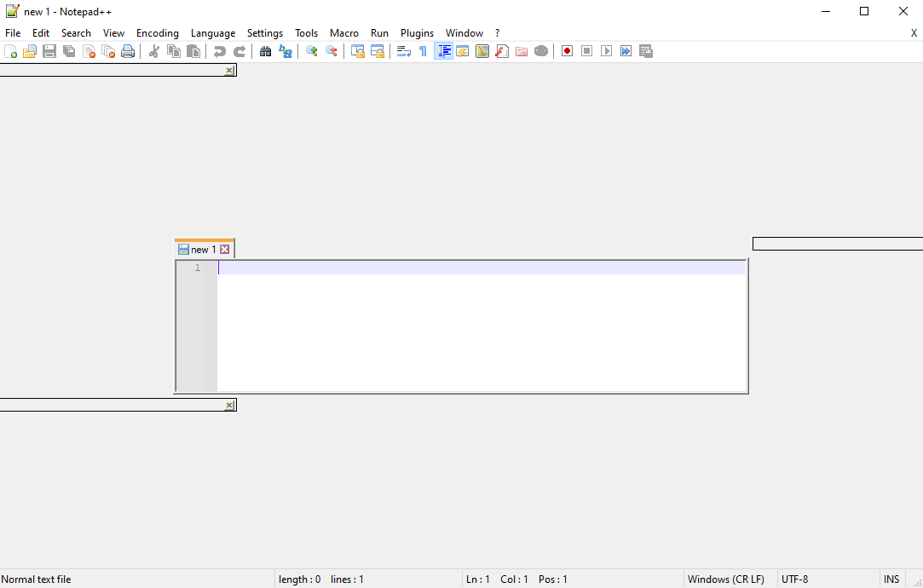Click the Copy toolbar icon

tap(174, 51)
